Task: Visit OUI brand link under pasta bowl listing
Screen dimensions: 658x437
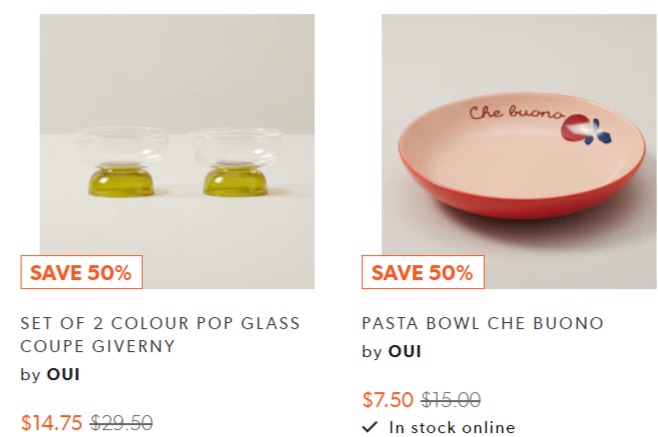Action: (x=405, y=351)
